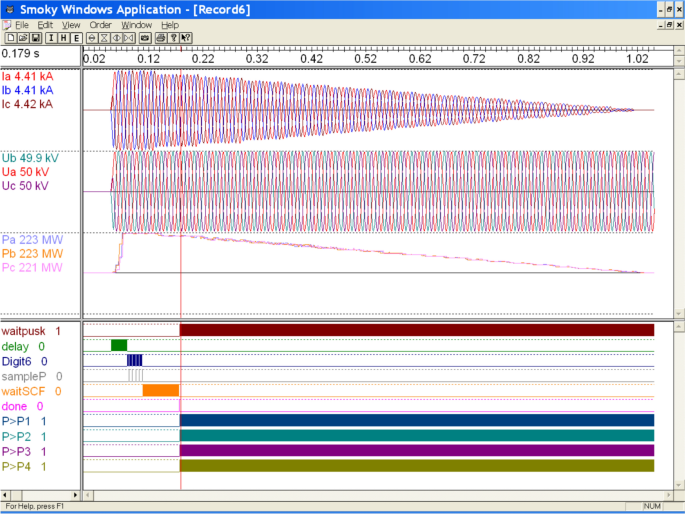Click the hourglass-shaped vertical compress icon

pyautogui.click(x=104, y=38)
